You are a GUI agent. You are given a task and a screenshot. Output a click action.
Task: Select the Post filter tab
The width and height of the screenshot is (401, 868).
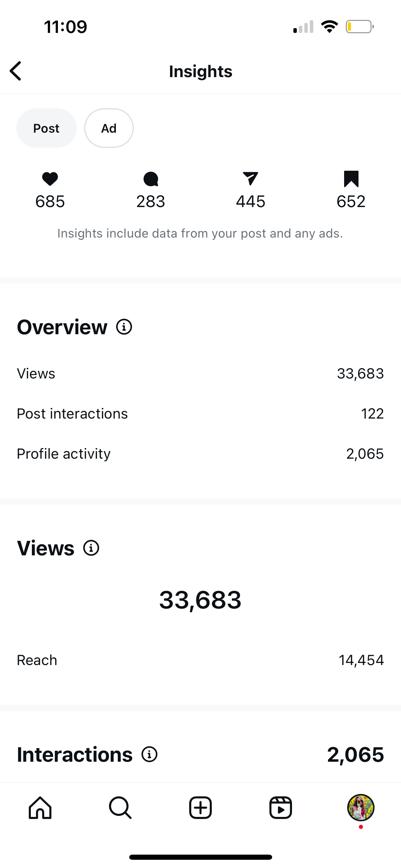46,128
